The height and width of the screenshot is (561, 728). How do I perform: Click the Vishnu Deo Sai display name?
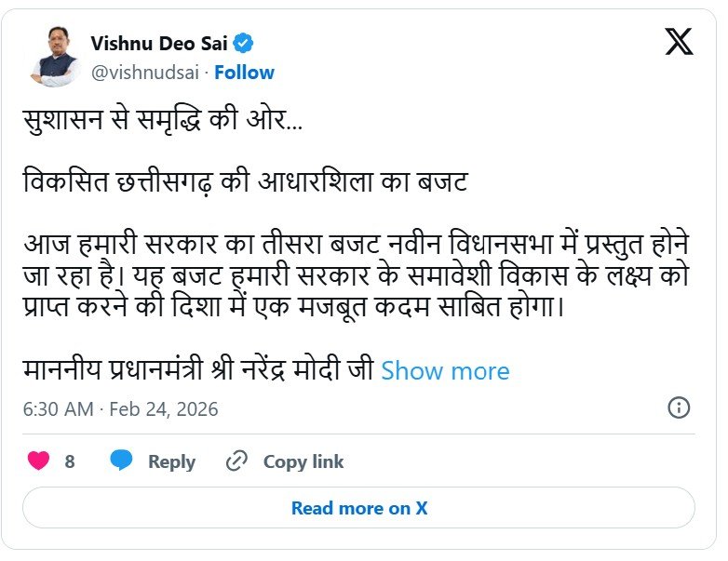click(159, 43)
